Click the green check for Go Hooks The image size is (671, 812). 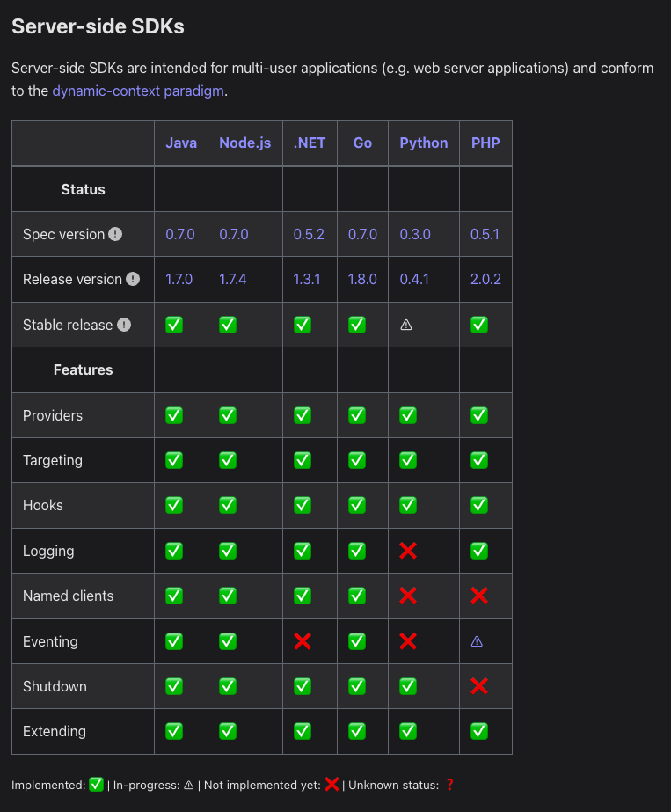point(356,505)
